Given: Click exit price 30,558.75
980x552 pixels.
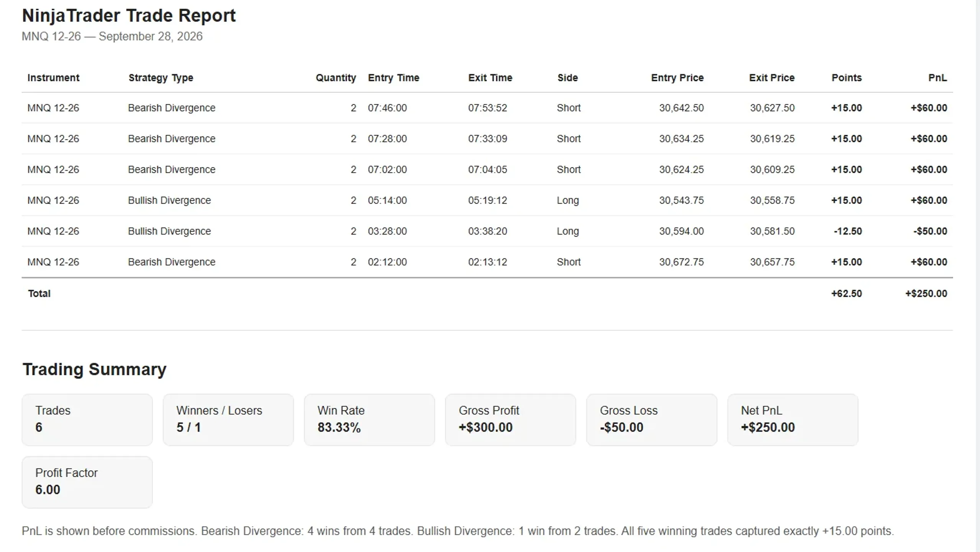Looking at the screenshot, I should [x=772, y=200].
